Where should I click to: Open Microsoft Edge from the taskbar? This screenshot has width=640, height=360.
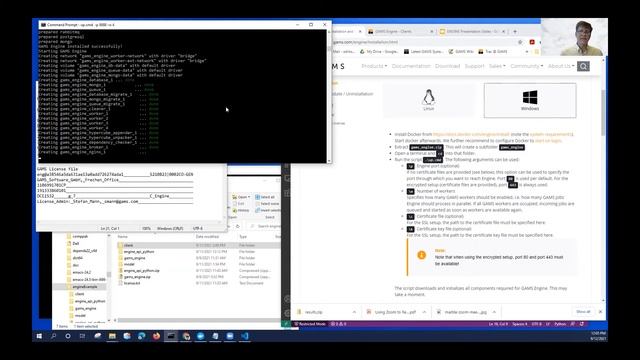[x=142, y=336]
